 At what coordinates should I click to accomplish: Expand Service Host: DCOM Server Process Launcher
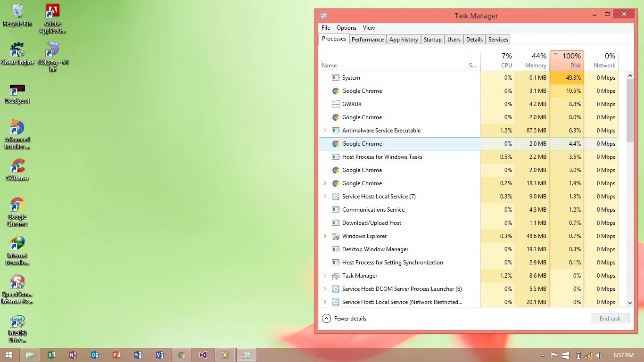pyautogui.click(x=325, y=289)
